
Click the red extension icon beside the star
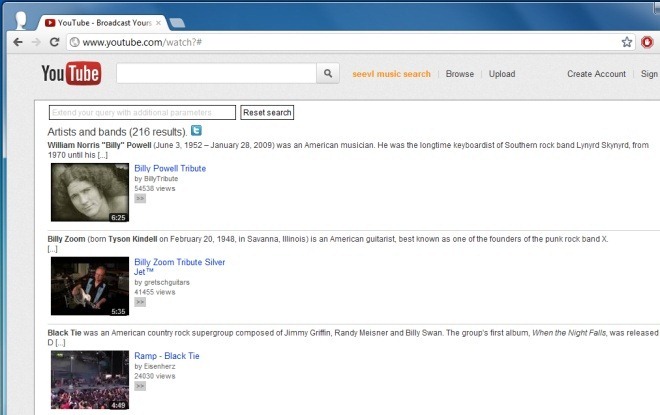(647, 42)
